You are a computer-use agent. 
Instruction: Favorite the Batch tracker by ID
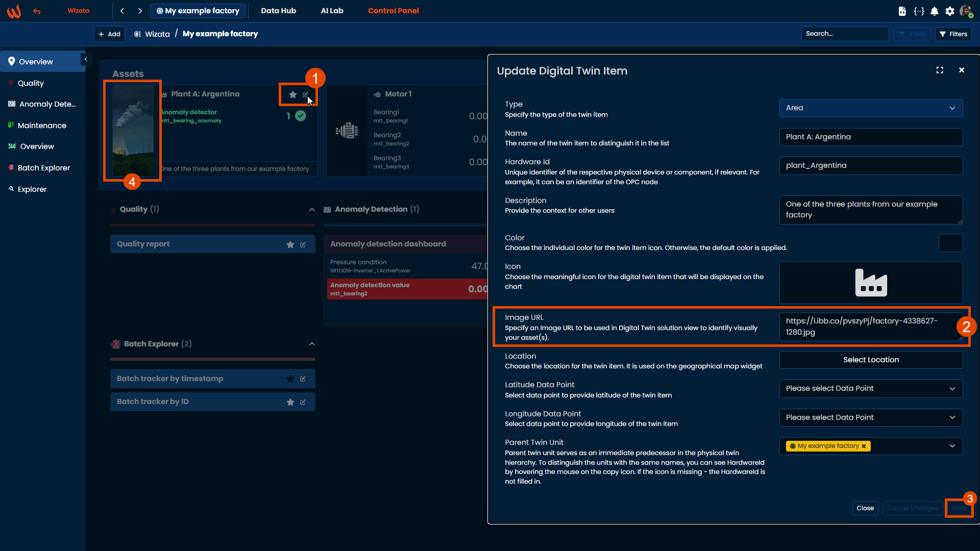coord(290,402)
